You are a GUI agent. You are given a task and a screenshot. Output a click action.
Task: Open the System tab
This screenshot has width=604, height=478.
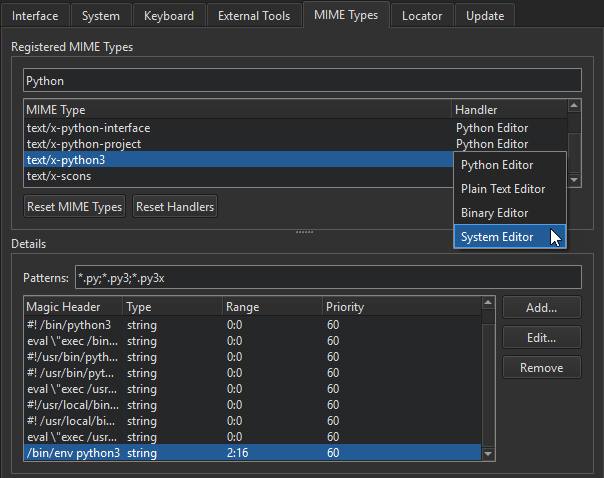tap(101, 15)
